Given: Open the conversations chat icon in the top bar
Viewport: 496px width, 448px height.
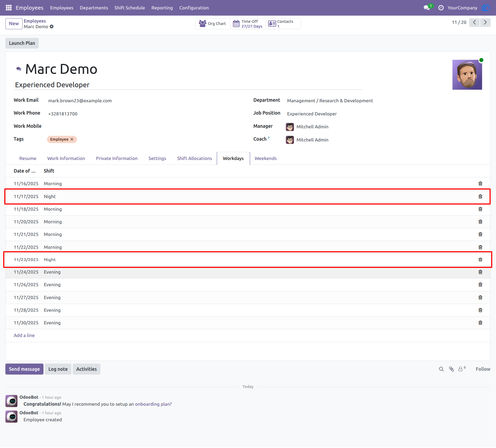Looking at the screenshot, I should [x=427, y=8].
